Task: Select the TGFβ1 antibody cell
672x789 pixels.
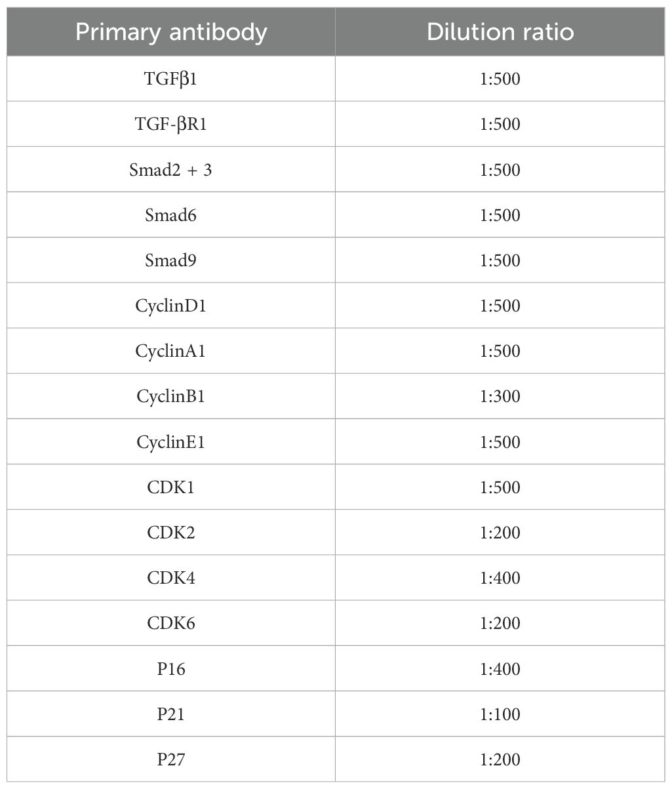Action: 171,79
